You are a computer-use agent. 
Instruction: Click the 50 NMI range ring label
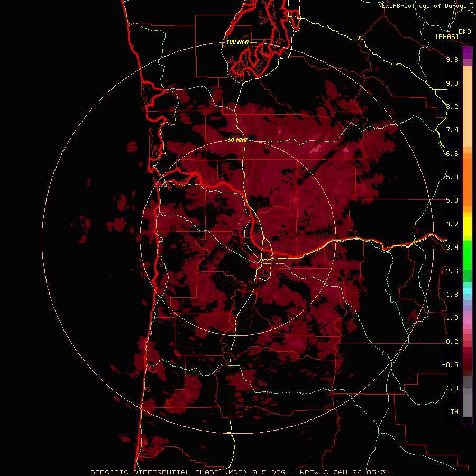pyautogui.click(x=237, y=140)
